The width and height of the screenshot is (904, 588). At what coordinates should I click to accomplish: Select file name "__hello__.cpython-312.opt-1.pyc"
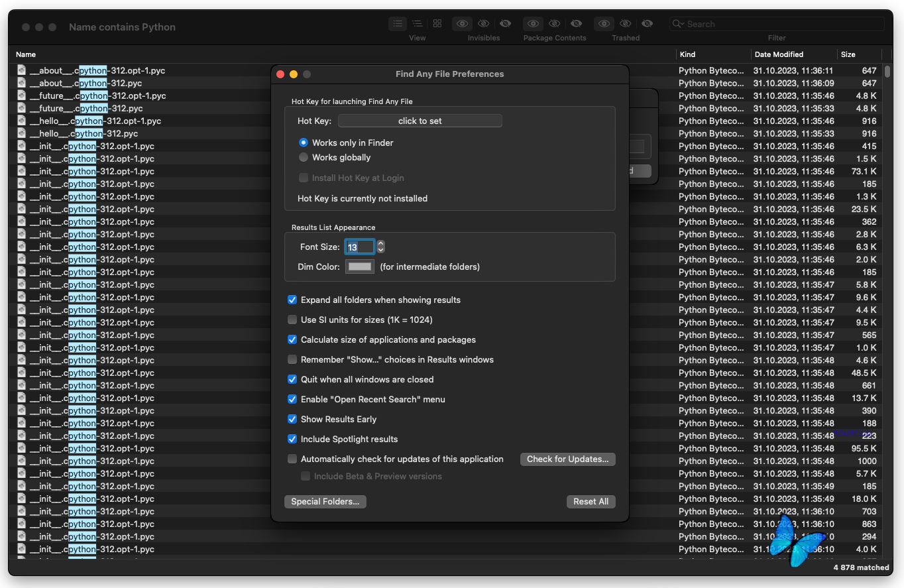pyautogui.click(x=95, y=121)
